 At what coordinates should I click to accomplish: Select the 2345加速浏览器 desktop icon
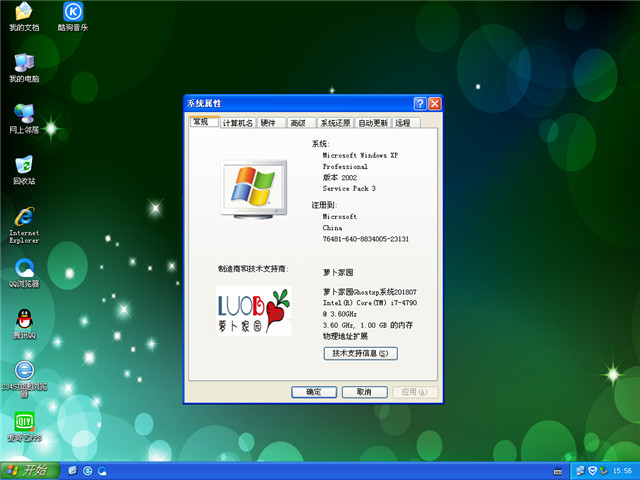tap(24, 378)
